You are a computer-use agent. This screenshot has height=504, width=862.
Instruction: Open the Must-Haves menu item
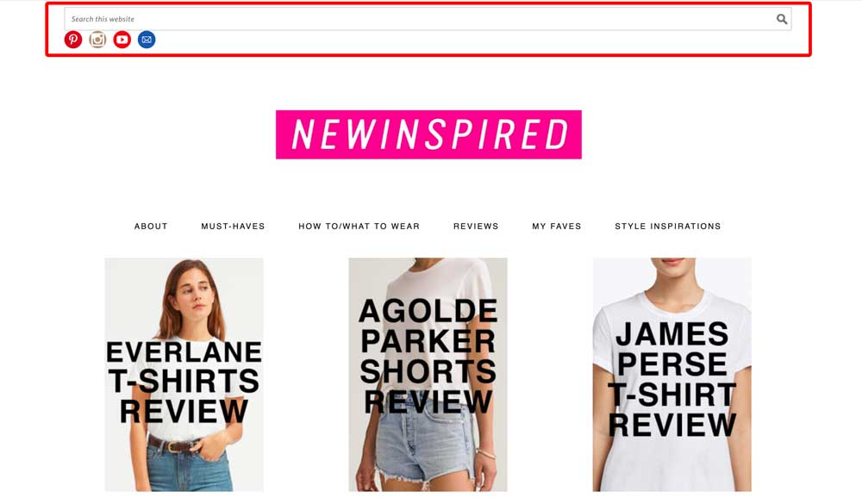233,227
